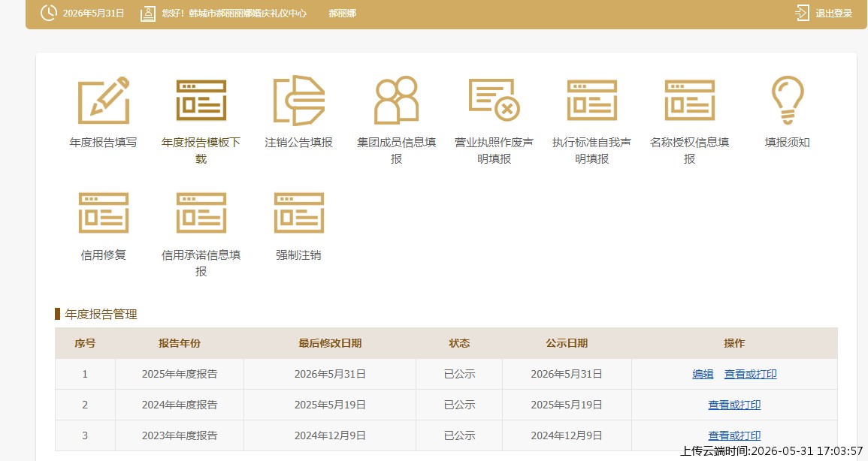Click the 信用承诺信息填报 icon
This screenshot has width=868, height=461.
click(x=201, y=212)
